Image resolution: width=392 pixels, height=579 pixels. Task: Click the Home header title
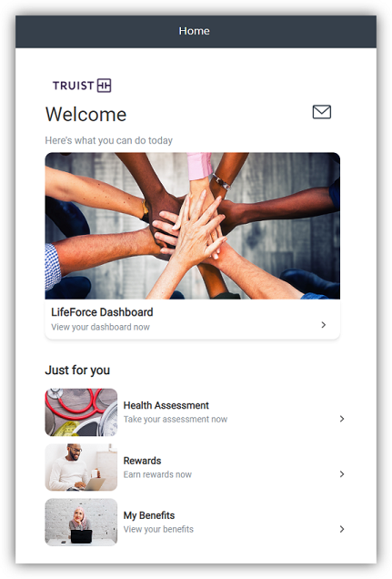point(195,31)
